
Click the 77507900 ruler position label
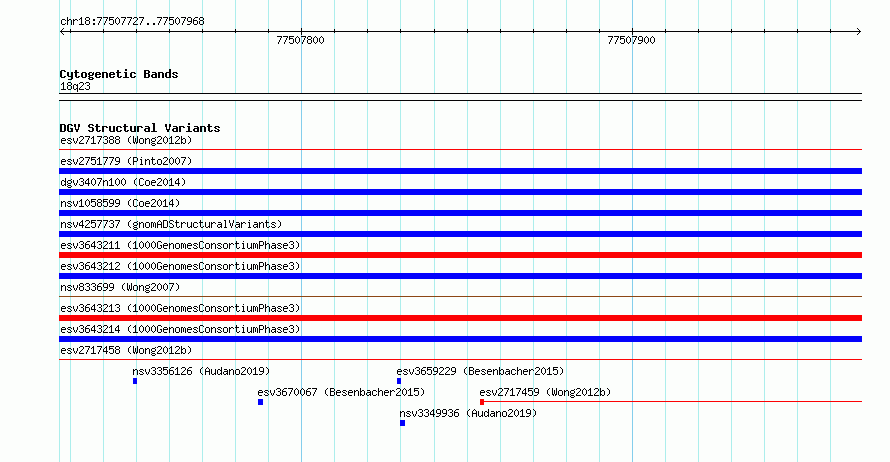(631, 40)
